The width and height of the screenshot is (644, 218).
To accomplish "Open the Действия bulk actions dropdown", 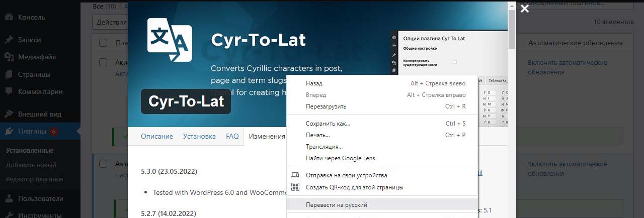I will [110, 22].
